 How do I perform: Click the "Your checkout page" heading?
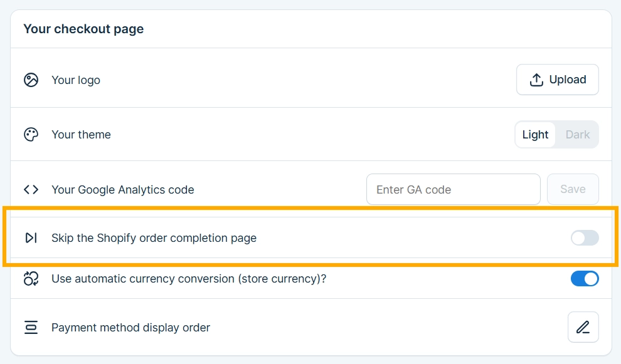[x=83, y=29]
